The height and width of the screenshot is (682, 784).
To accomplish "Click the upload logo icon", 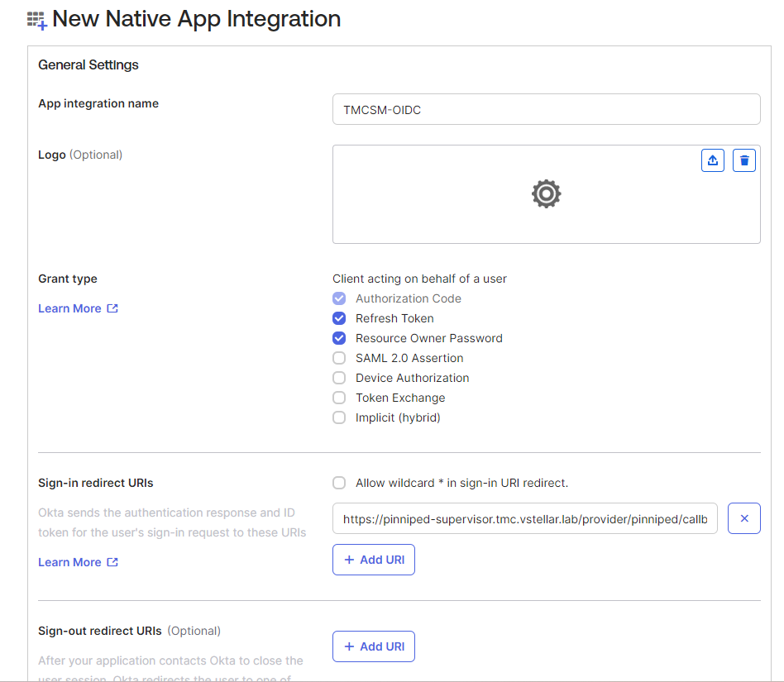I will click(x=713, y=160).
